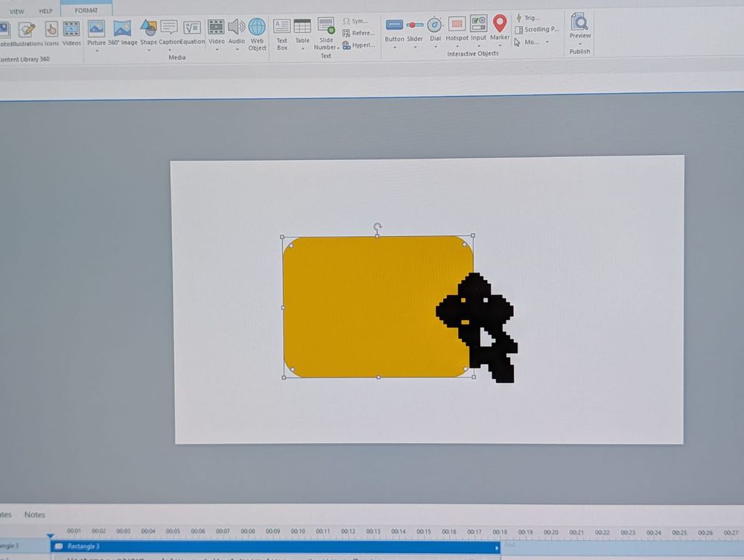
Task: Insert a Slide Number
Action: (x=326, y=34)
